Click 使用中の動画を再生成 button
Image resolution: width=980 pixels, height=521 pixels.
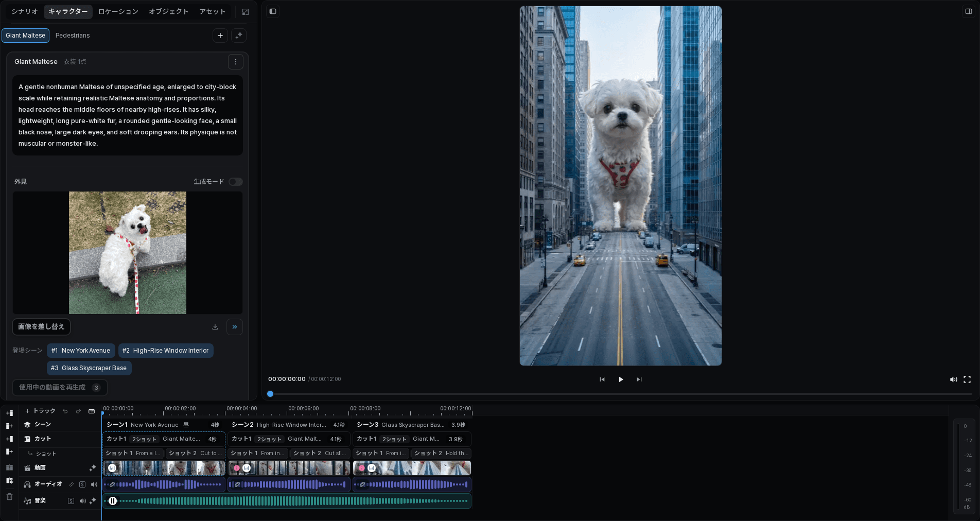pos(60,388)
